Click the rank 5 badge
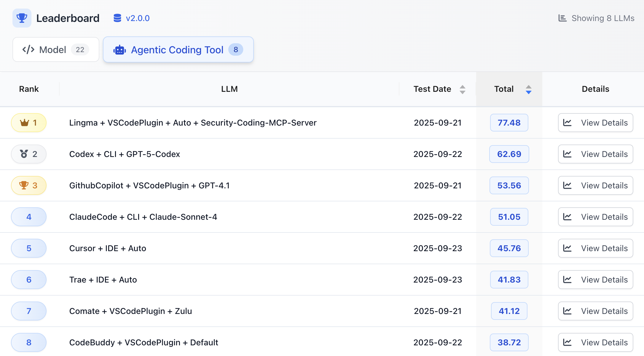Image resolution: width=644 pixels, height=356 pixels. 29,248
